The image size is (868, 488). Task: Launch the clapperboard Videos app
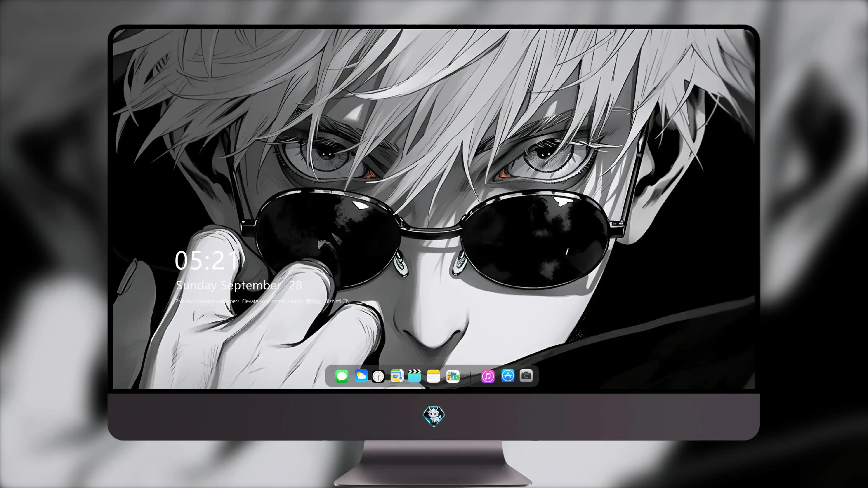click(x=415, y=376)
